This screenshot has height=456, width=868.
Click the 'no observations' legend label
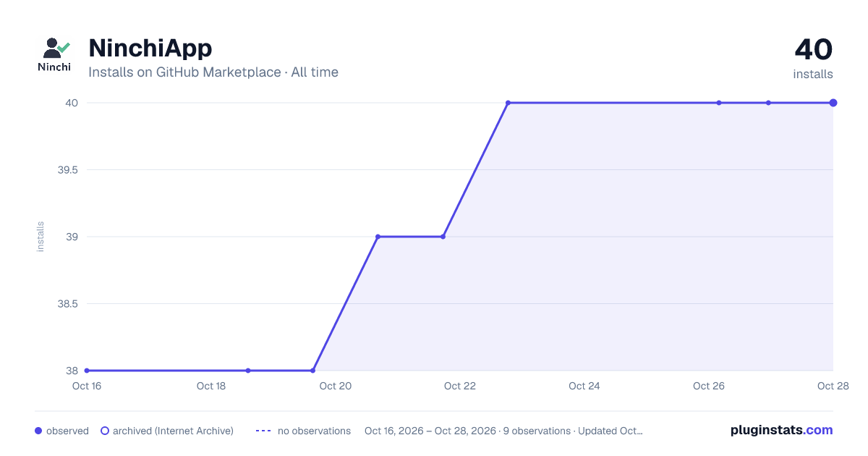[314, 431]
